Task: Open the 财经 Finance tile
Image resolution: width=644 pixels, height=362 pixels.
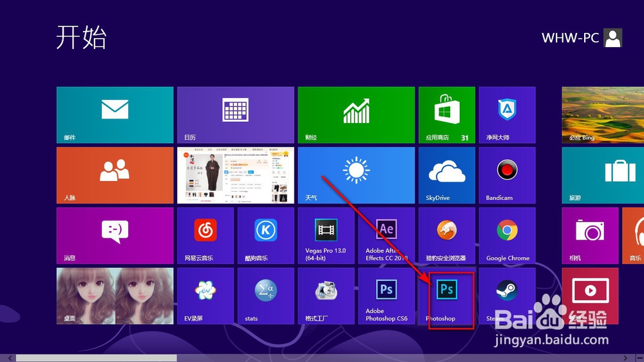Action: (356, 115)
